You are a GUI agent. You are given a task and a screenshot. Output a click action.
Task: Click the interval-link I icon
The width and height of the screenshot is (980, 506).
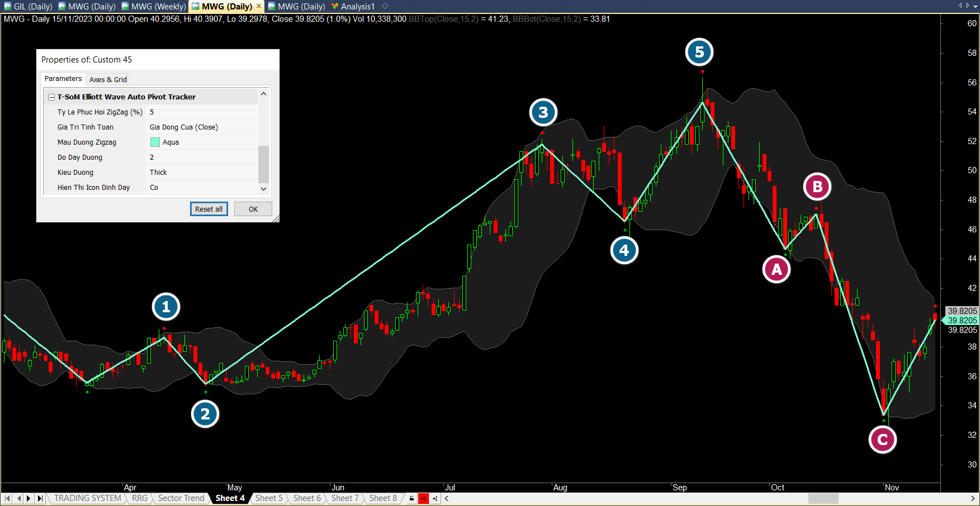coord(435,498)
